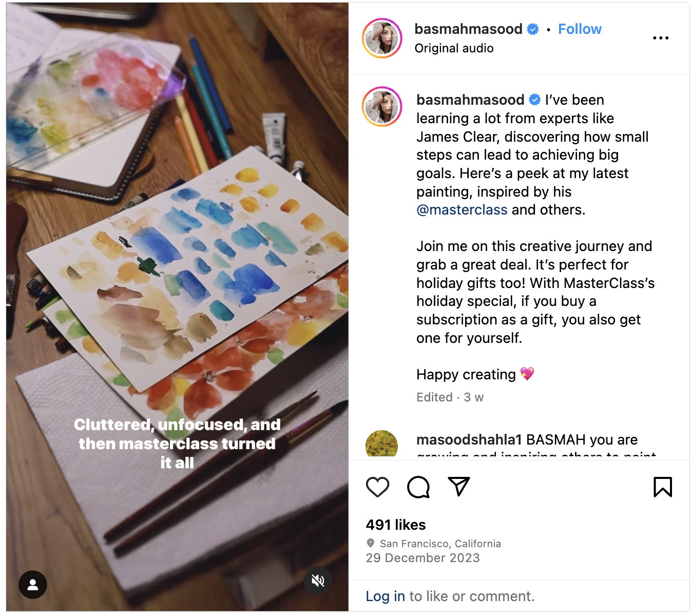Like the post with the heart icon
691x616 pixels.
point(377,487)
